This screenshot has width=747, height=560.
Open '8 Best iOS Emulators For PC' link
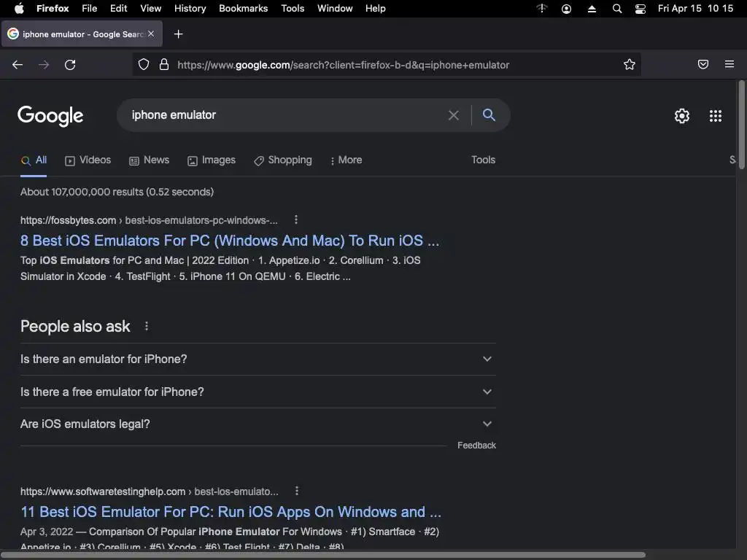tap(230, 241)
